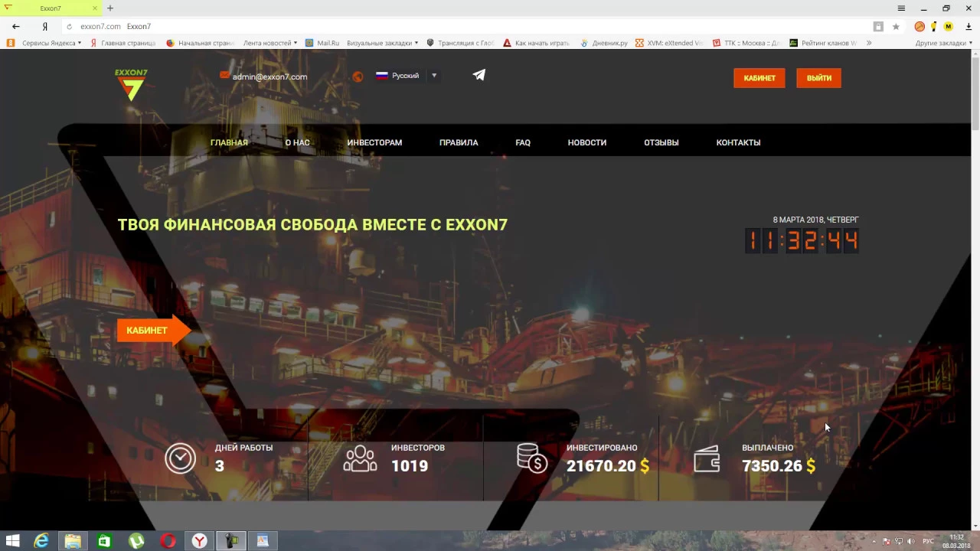980x551 pixels.
Task: Expand the Русский language dropdown
Action: click(x=433, y=76)
